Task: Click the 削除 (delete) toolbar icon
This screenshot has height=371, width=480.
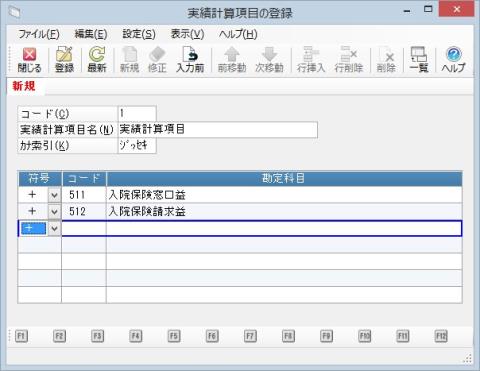Action: (386, 60)
